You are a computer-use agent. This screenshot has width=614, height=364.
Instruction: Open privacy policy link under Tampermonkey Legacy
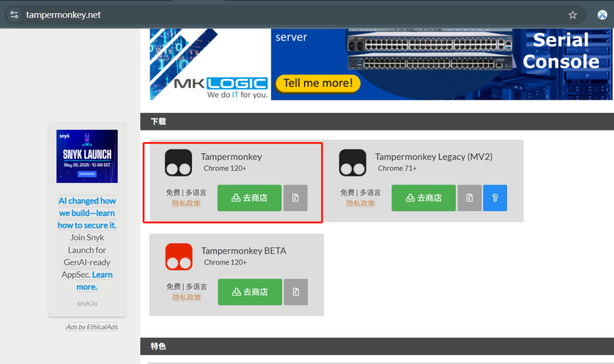pyautogui.click(x=360, y=203)
